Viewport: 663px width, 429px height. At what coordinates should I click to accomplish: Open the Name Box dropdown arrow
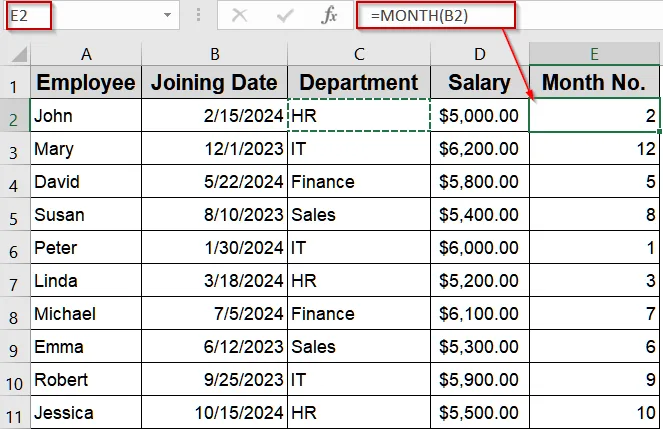[x=167, y=15]
